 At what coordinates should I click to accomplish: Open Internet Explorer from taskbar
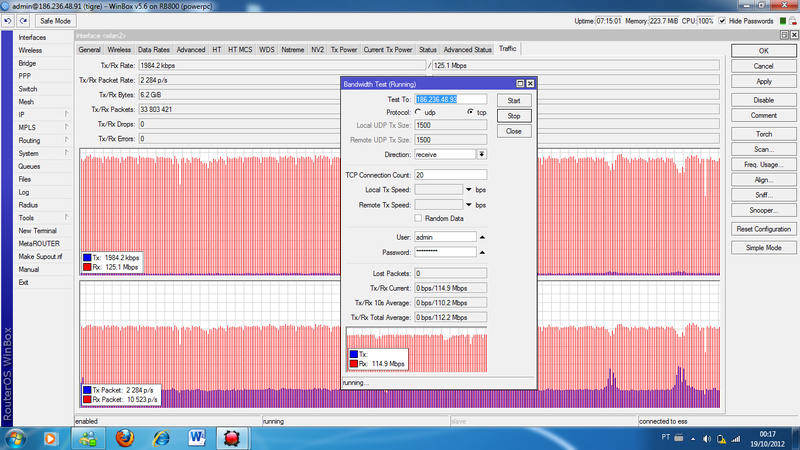click(161, 438)
